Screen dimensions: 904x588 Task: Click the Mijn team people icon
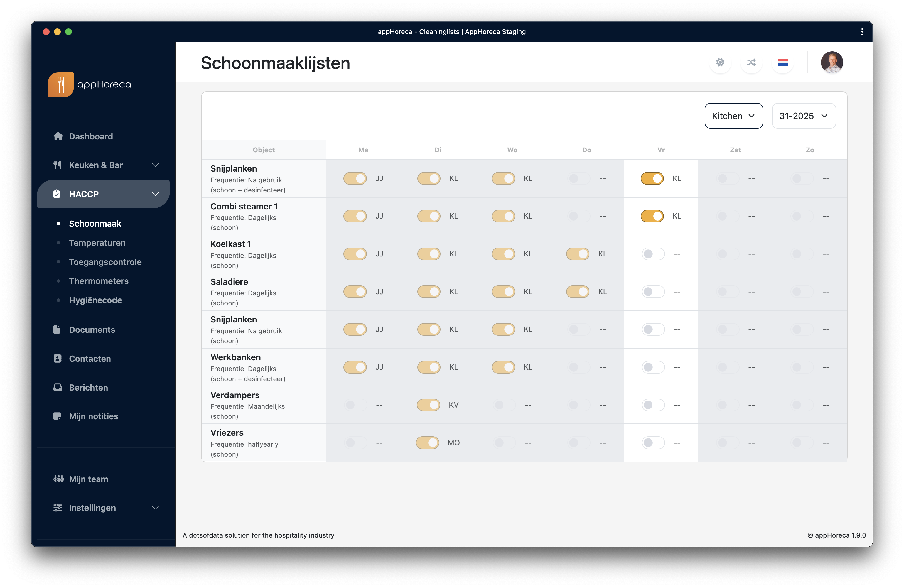click(x=58, y=479)
